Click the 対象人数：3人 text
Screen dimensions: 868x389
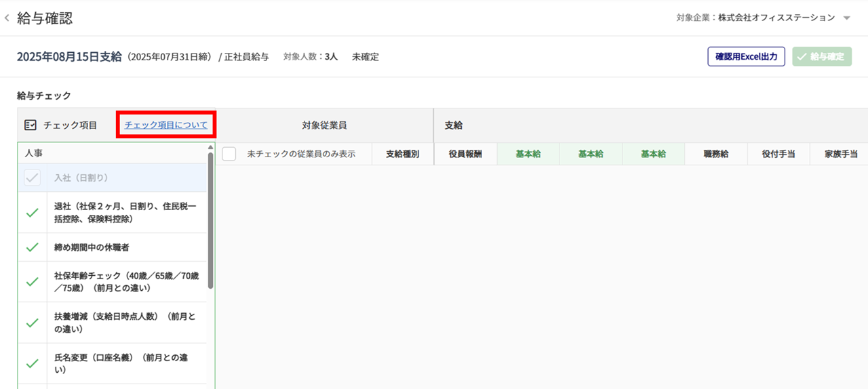tap(311, 57)
